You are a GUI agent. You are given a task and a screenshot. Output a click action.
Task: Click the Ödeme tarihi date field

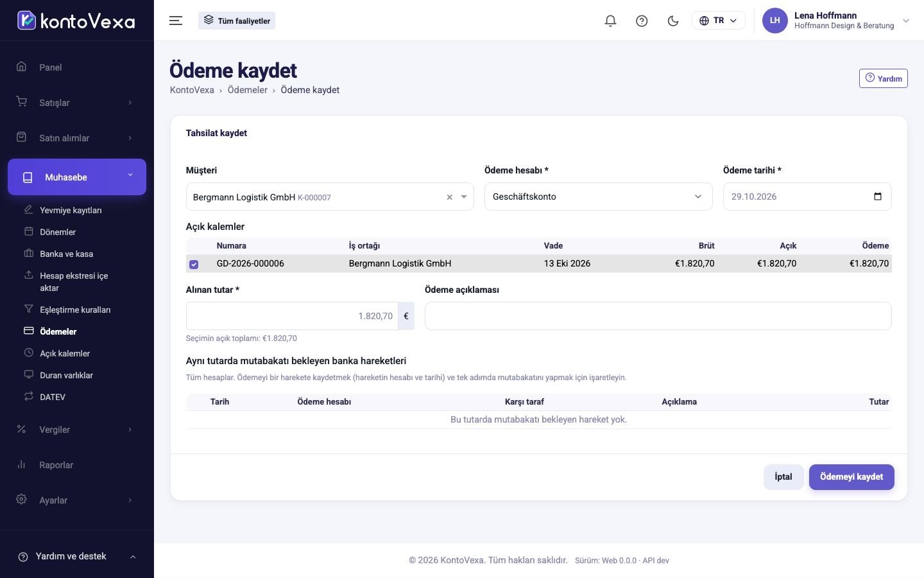click(807, 197)
